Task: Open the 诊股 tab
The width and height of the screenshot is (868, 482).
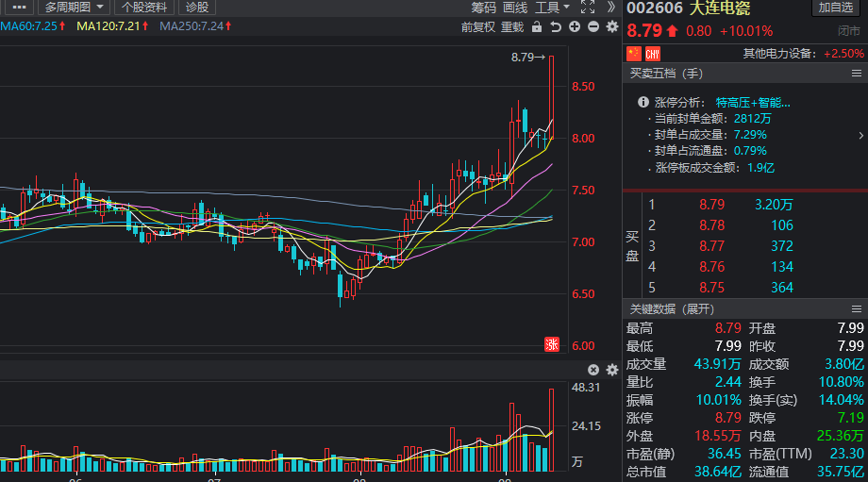Action: click(195, 7)
